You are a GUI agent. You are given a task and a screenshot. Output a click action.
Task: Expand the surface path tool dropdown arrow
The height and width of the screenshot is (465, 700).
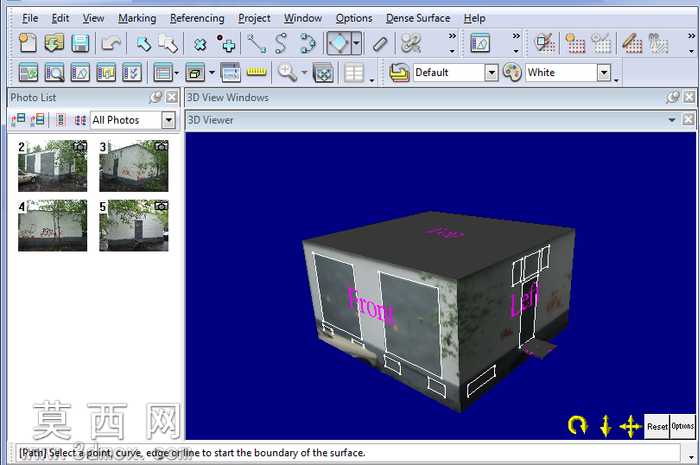[x=356, y=43]
